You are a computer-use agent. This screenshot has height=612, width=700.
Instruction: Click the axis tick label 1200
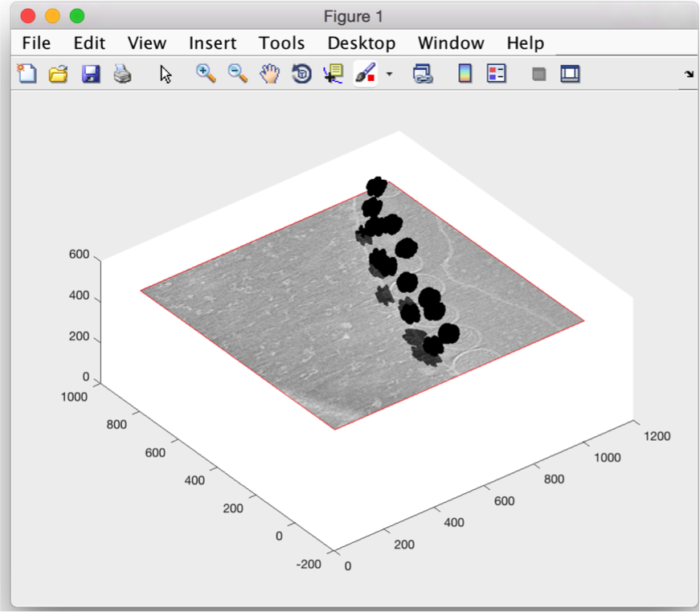coord(657,436)
